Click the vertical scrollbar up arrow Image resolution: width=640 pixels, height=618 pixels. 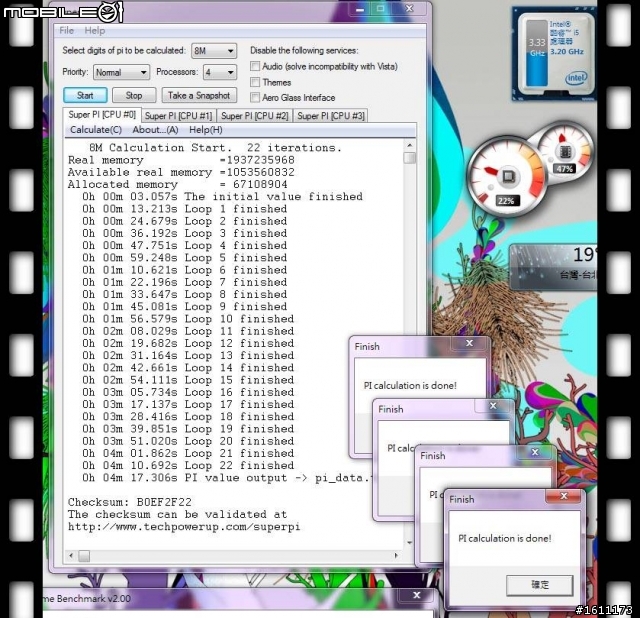409,145
